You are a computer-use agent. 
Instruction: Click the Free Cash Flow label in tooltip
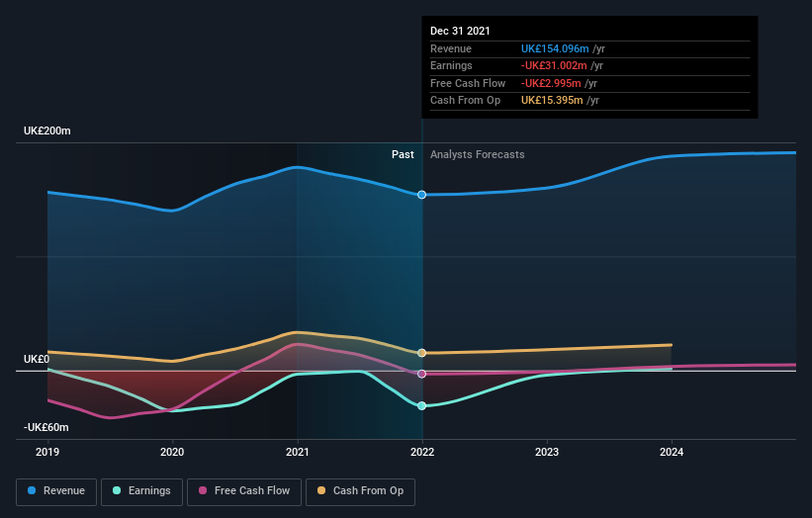point(468,83)
